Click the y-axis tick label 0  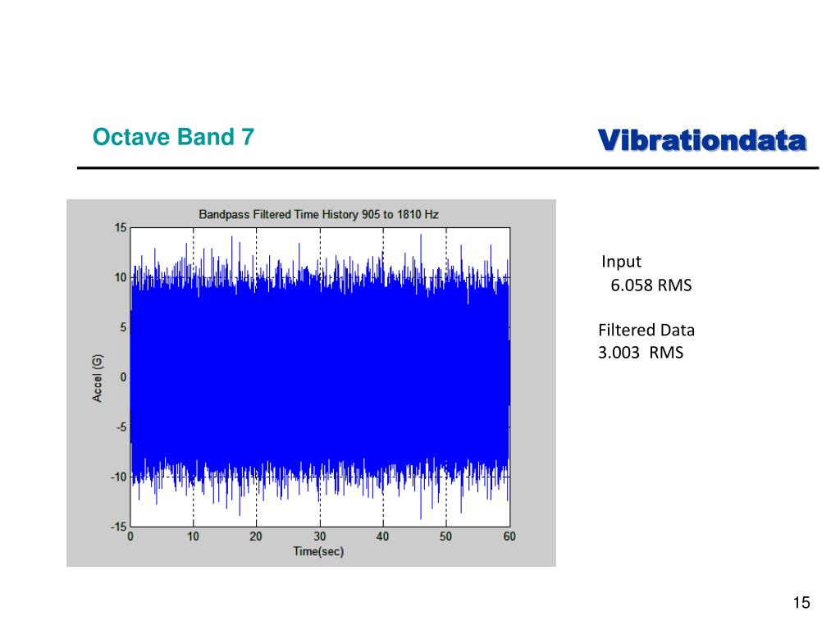pos(123,377)
